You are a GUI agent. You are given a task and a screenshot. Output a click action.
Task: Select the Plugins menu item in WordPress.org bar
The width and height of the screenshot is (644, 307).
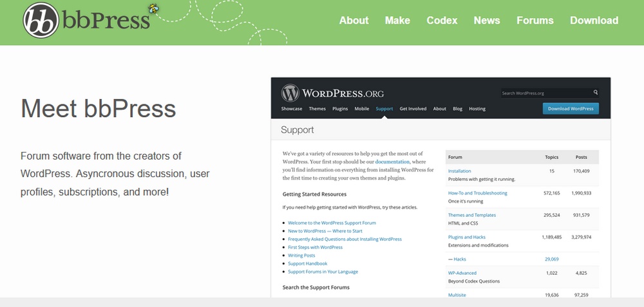[340, 109]
